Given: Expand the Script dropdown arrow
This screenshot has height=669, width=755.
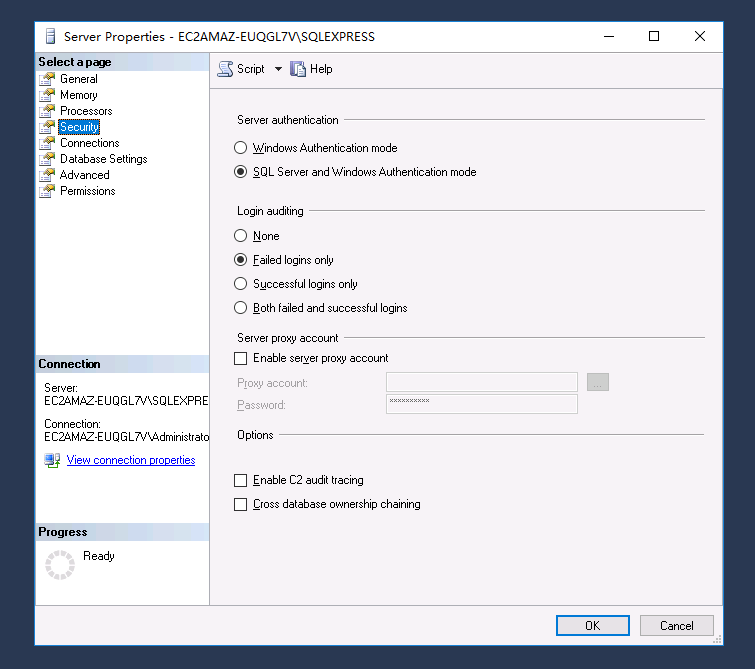Looking at the screenshot, I should [x=278, y=69].
